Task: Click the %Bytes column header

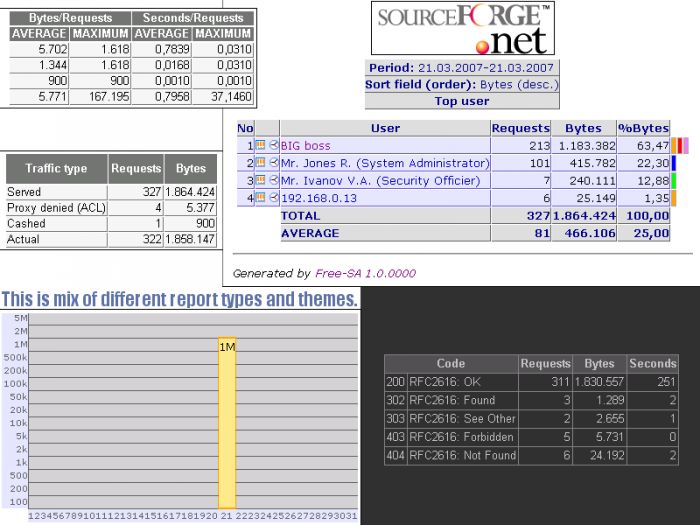Action: click(643, 128)
